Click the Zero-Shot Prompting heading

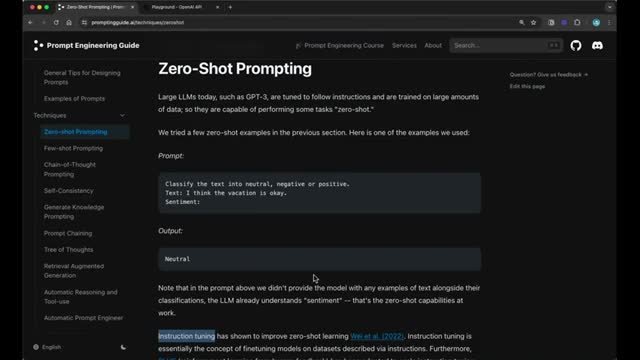click(x=235, y=69)
